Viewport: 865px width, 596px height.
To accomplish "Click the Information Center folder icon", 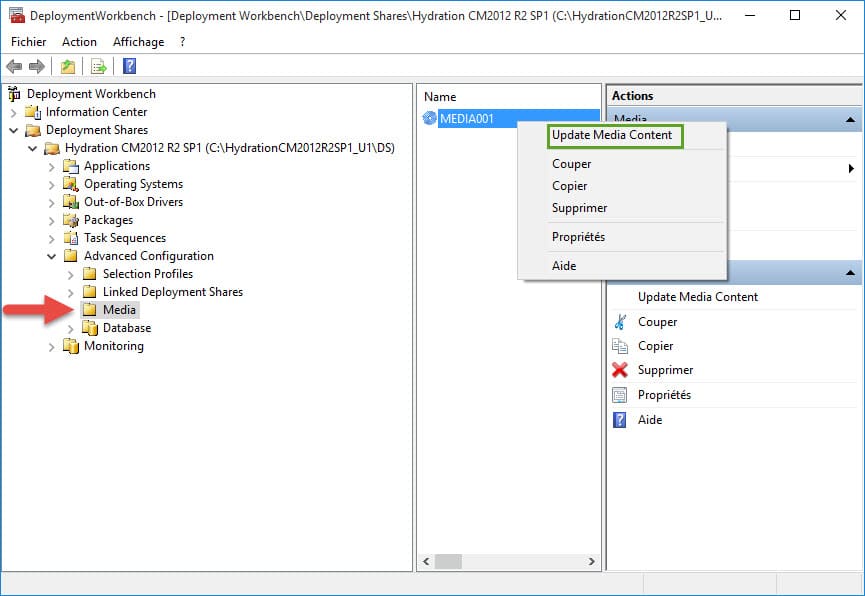I will click(34, 112).
